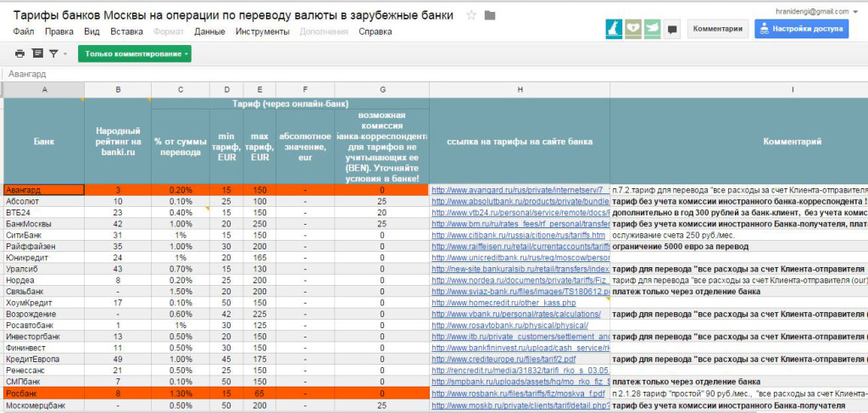
Task: Click the Комментарии button
Action: (717, 28)
